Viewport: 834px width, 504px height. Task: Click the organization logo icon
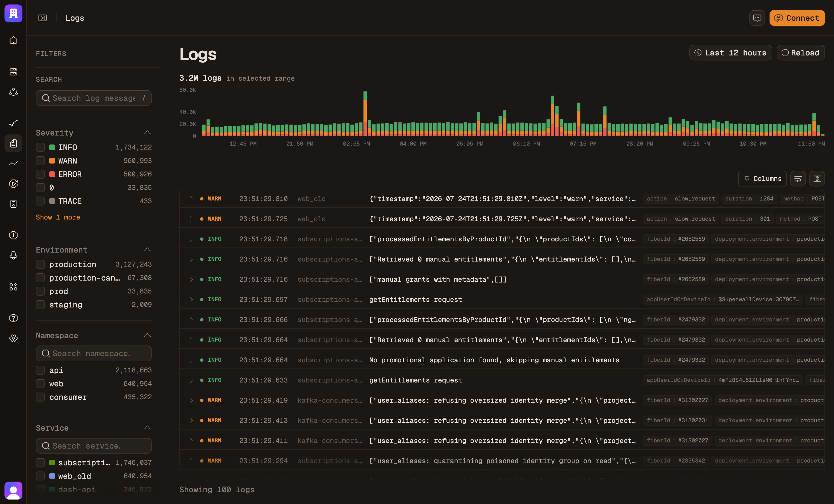click(13, 13)
